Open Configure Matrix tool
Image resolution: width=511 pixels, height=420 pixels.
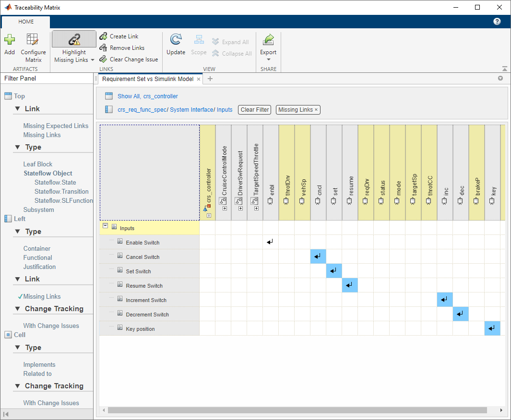33,40
